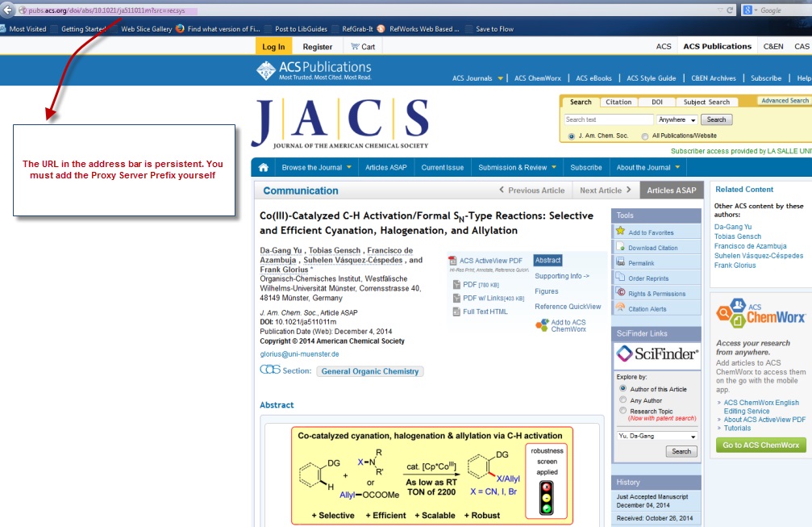Click the Full Text HTML icon

click(456, 312)
